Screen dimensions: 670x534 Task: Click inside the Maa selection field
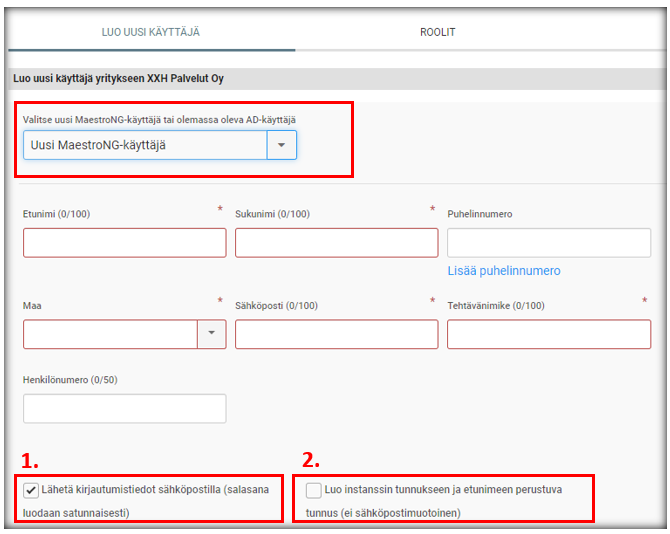pos(111,334)
